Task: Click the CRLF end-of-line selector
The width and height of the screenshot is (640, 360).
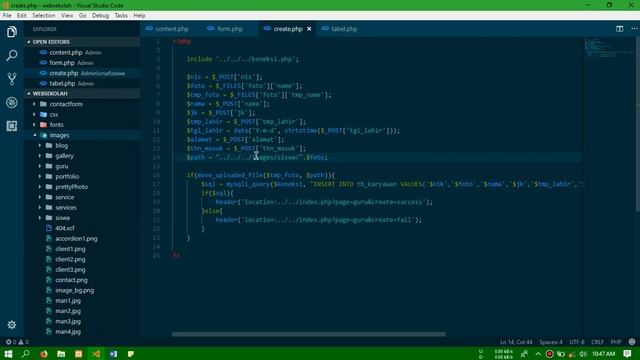Action: click(x=597, y=342)
